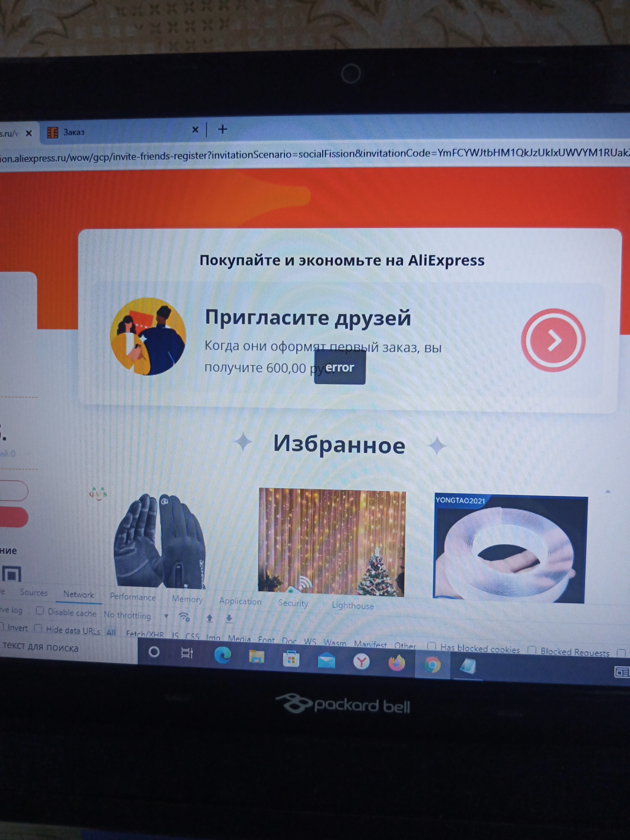Filter network requests by Media

(239, 638)
